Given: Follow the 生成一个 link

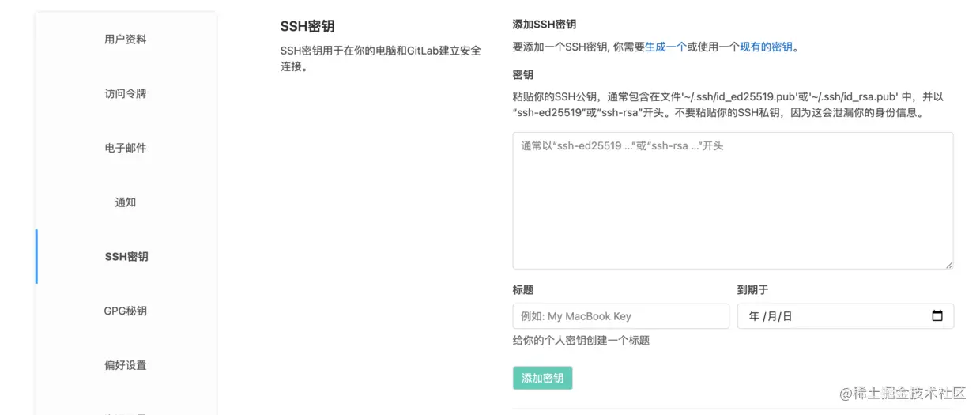Looking at the screenshot, I should click(x=665, y=47).
